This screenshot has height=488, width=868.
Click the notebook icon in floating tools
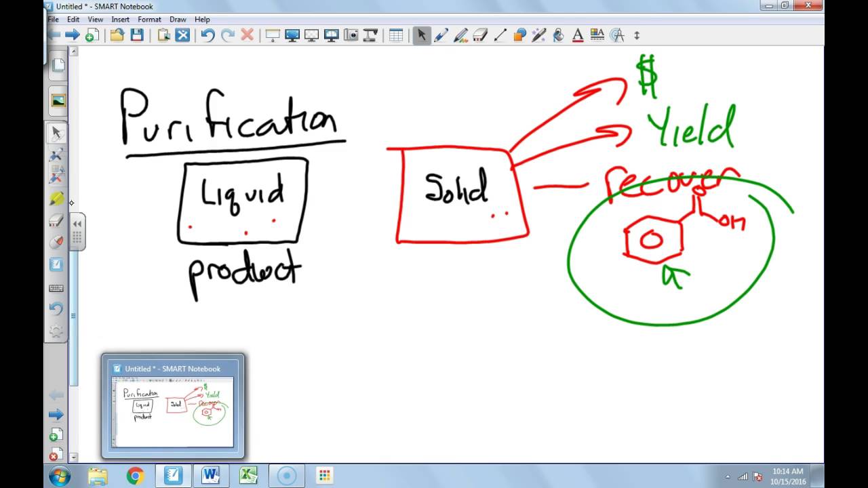[x=56, y=264]
